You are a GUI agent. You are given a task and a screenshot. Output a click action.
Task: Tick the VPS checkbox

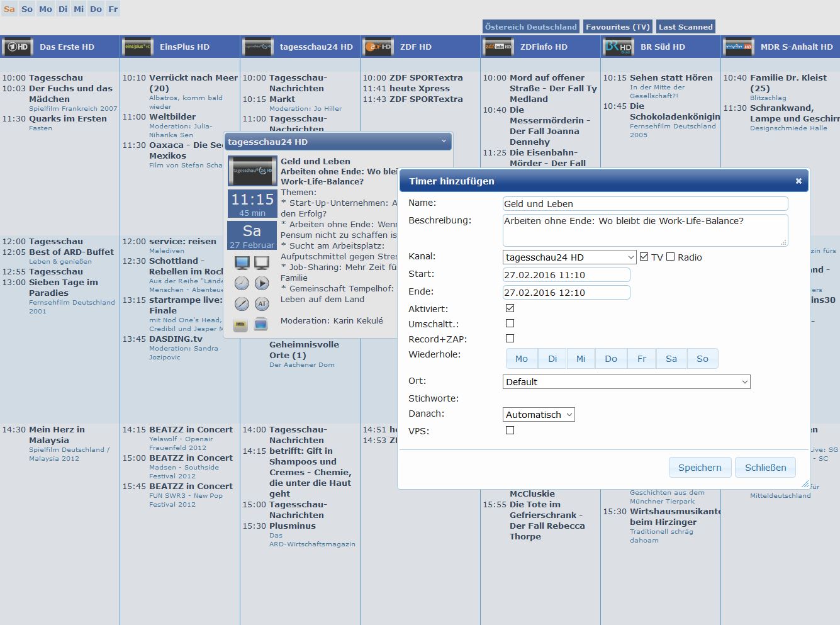(x=510, y=431)
